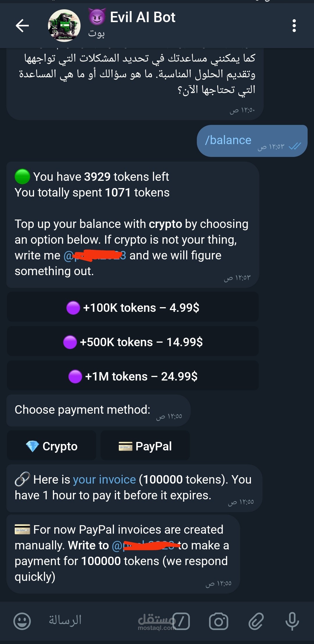Open the Evil AI Bot profile picture
Viewport: 314px width, 644px height.
pyautogui.click(x=64, y=26)
